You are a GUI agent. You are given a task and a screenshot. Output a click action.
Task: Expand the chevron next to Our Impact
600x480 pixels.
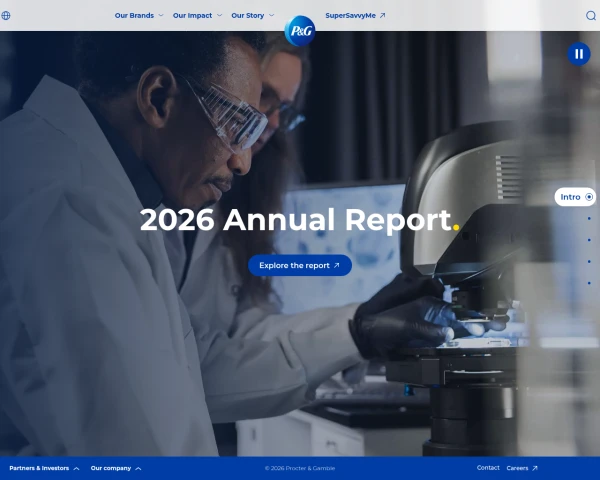coord(219,15)
